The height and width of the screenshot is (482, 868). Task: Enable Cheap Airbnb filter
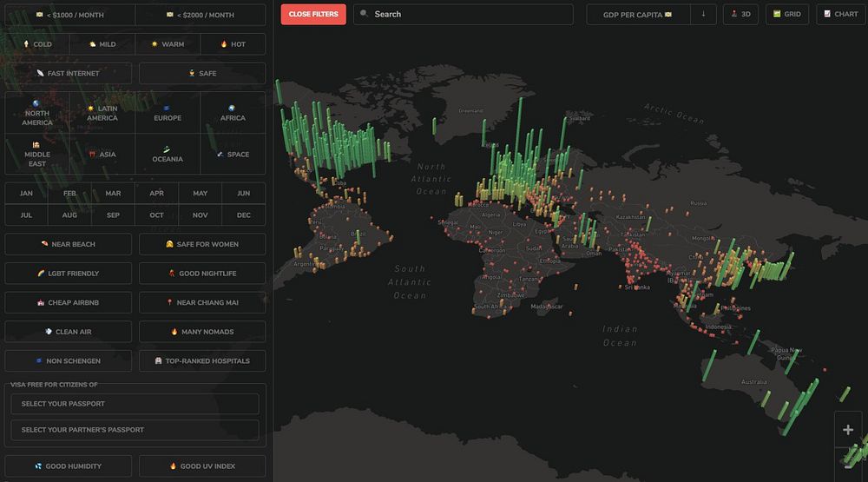coord(68,303)
